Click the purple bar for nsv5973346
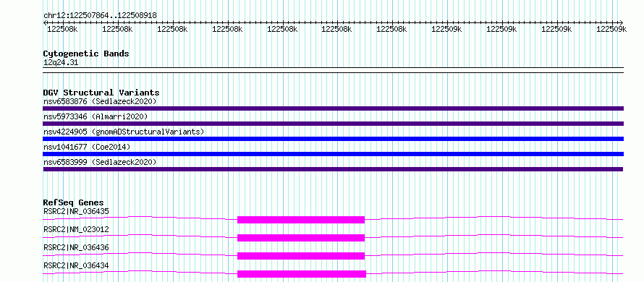 [333, 124]
